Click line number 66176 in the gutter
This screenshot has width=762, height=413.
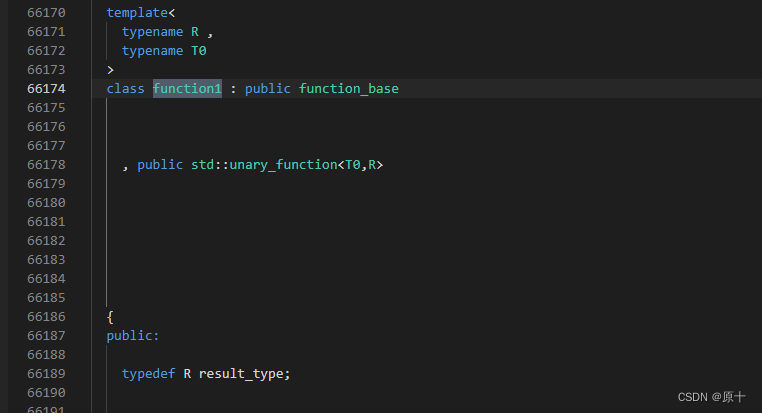click(46, 127)
